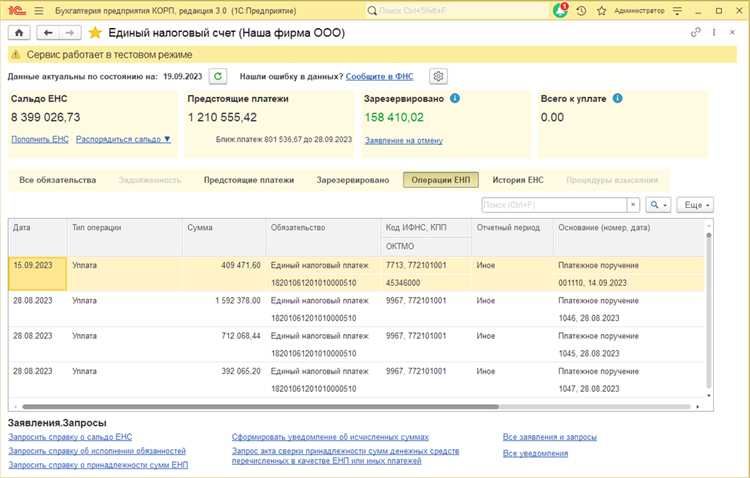The height and width of the screenshot is (478, 750).
Task: Click the green refresh data button
Action: (219, 76)
